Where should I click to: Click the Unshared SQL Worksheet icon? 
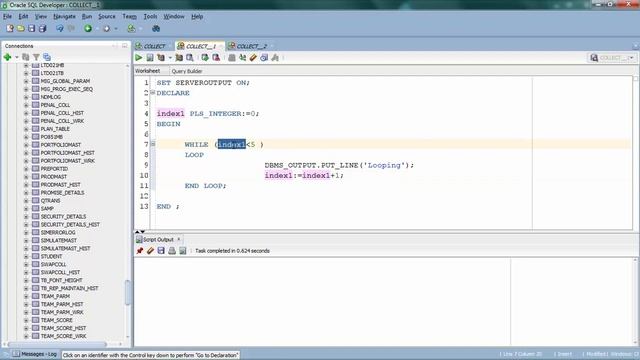point(231,58)
